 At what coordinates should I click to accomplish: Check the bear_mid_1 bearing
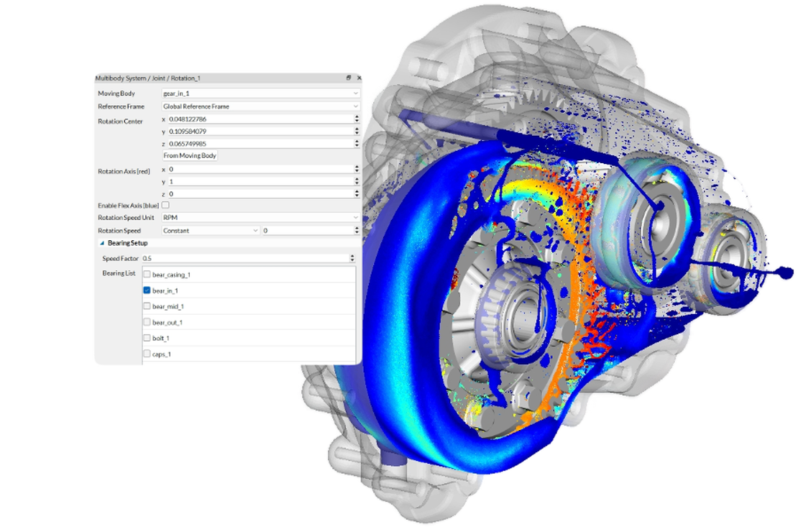147,306
